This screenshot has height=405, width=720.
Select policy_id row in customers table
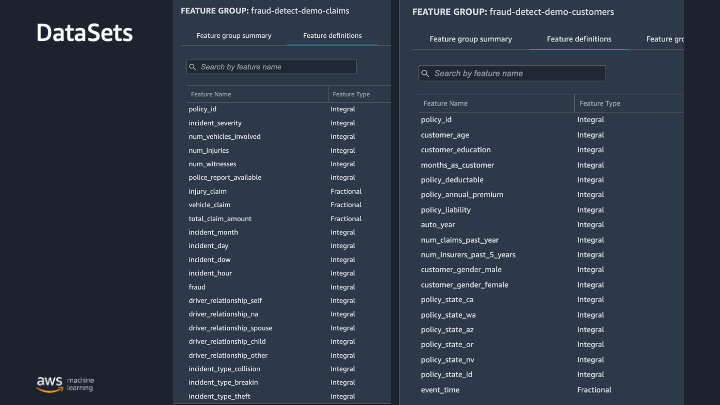[x=551, y=120]
